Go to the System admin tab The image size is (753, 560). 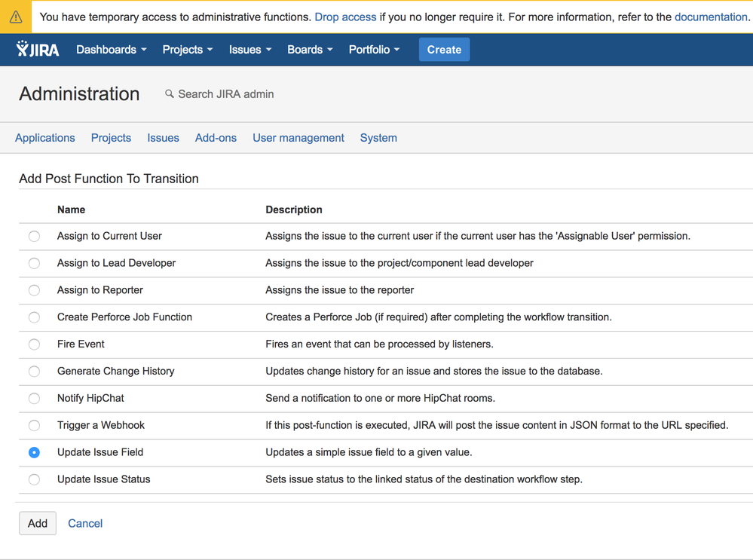click(x=378, y=138)
